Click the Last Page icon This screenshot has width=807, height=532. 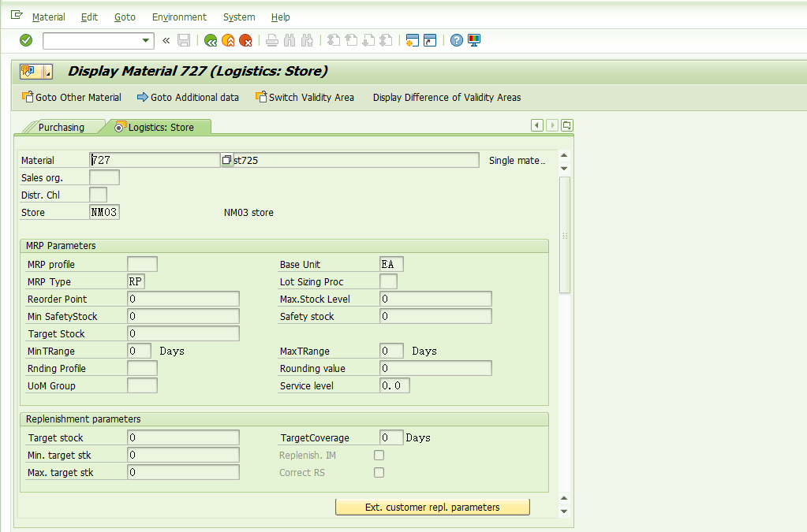tap(386, 40)
